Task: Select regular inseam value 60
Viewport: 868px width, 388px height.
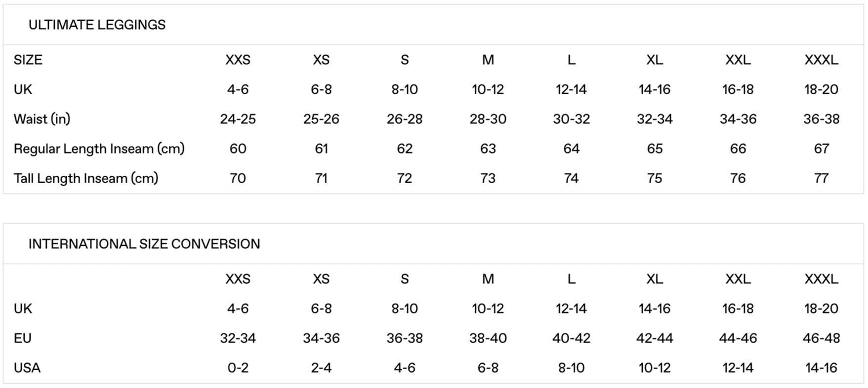Action: (x=238, y=149)
